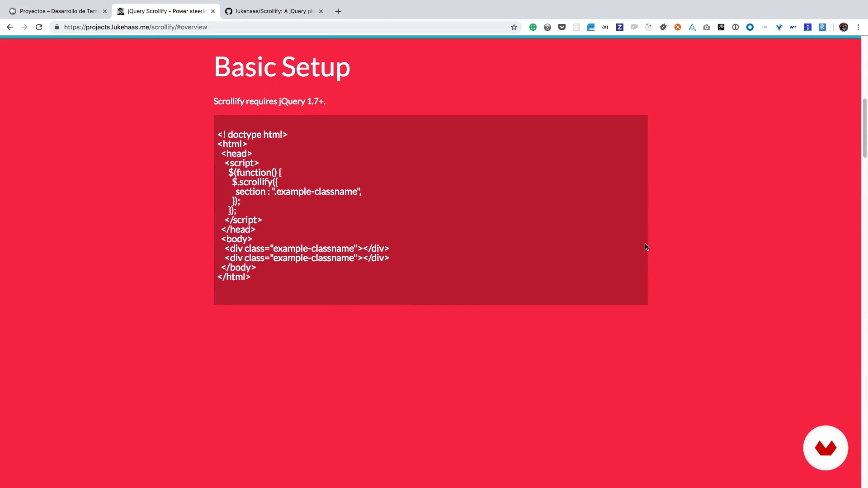This screenshot has width=868, height=488.
Task: Click the '<body>' opening tag line
Action: pyautogui.click(x=236, y=239)
